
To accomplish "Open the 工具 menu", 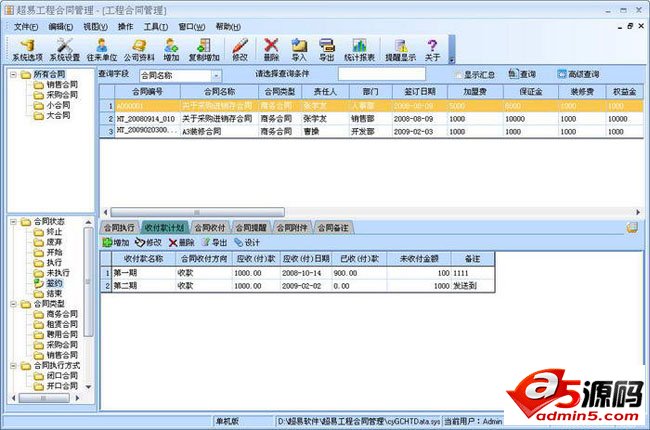I will [156, 27].
